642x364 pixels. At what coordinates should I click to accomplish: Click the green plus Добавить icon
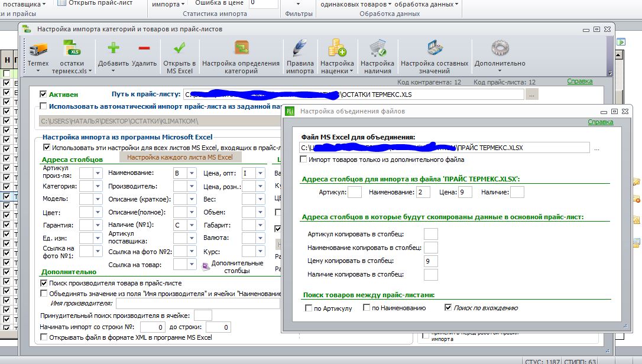114,48
